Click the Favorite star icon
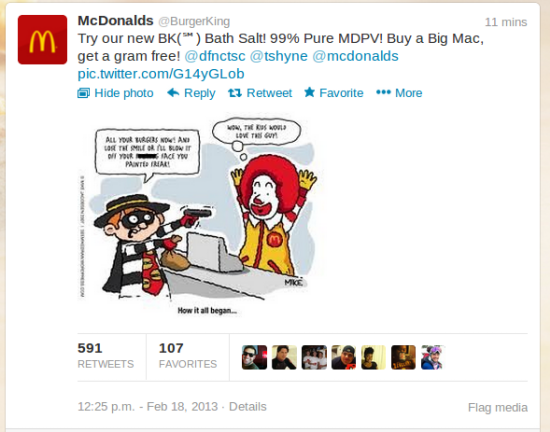Image resolution: width=550 pixels, height=432 pixels. [309, 92]
